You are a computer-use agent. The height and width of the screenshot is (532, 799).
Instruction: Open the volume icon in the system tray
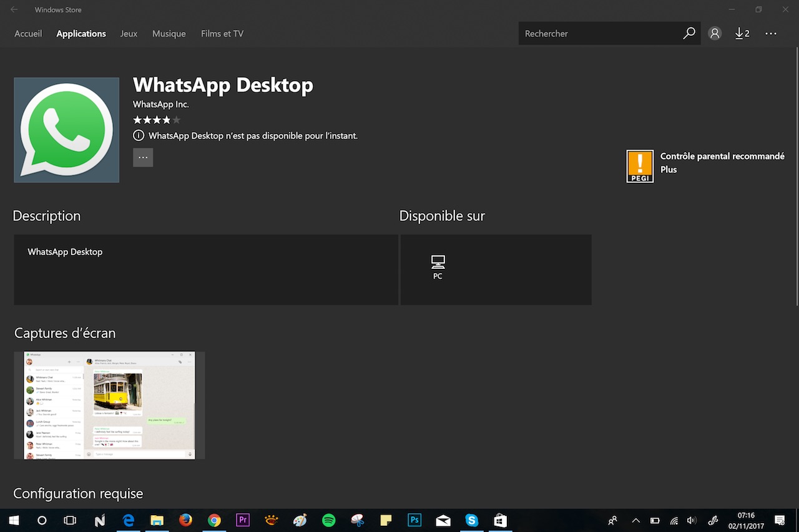click(x=692, y=520)
